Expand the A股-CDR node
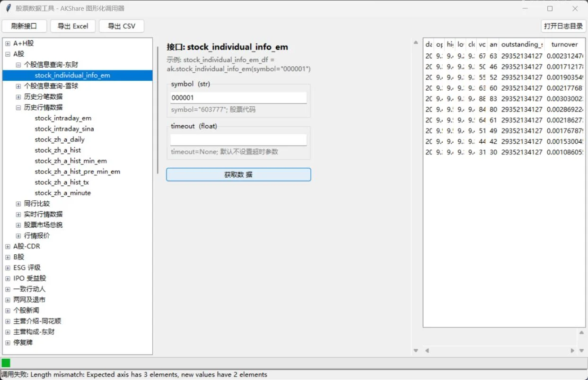This screenshot has height=380, width=588. click(x=8, y=246)
